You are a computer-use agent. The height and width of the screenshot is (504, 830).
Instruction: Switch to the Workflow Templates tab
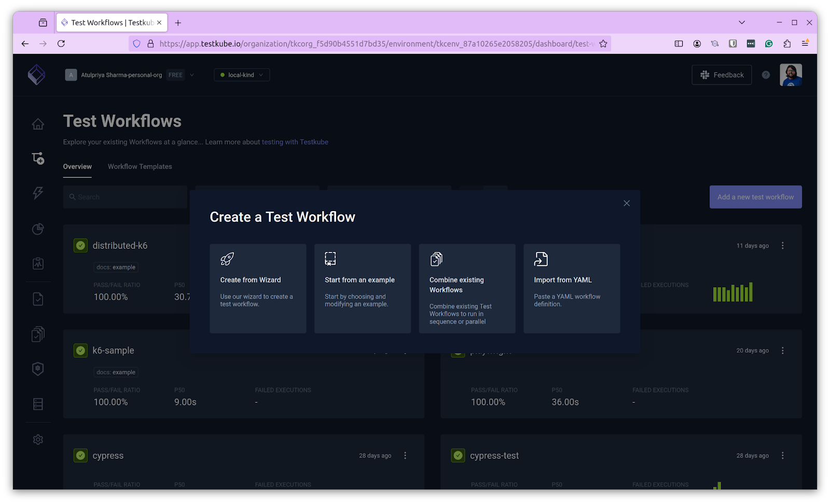pos(140,166)
